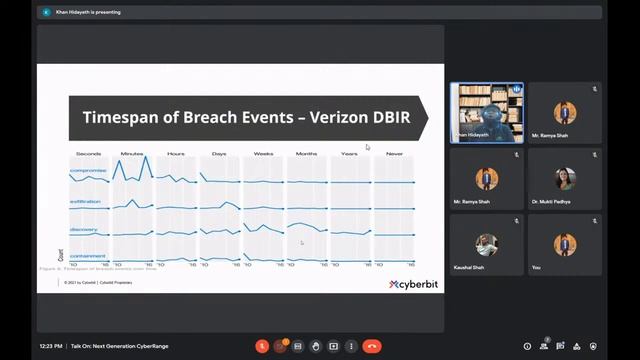Click the 'Count' axis label on the slide

pos(61,255)
